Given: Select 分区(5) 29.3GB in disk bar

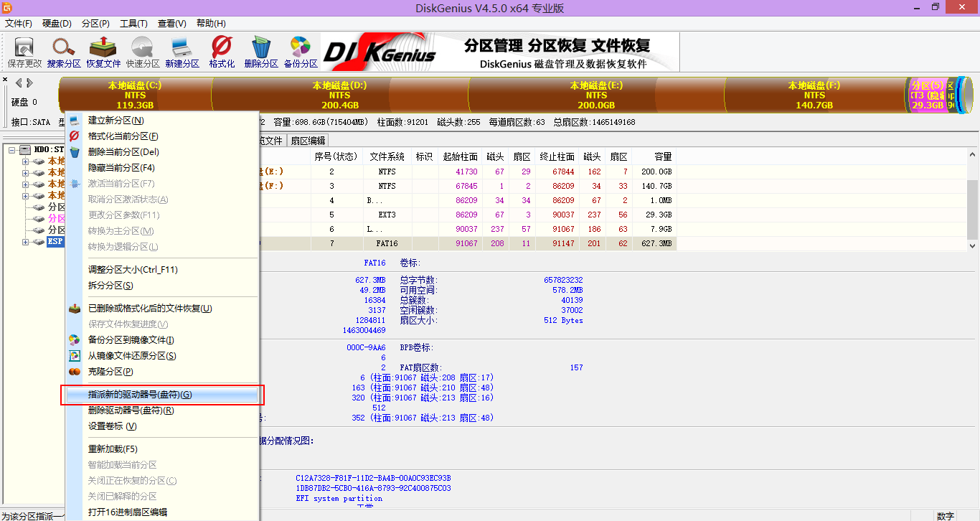Looking at the screenshot, I should coord(927,95).
